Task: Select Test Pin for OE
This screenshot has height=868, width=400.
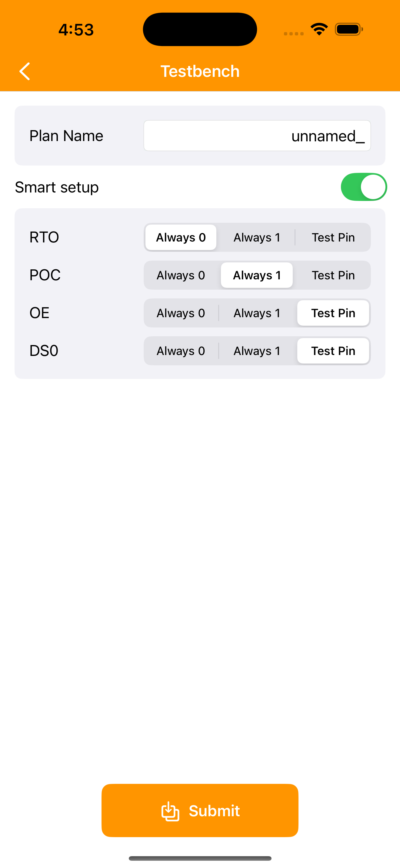Action: [x=333, y=313]
